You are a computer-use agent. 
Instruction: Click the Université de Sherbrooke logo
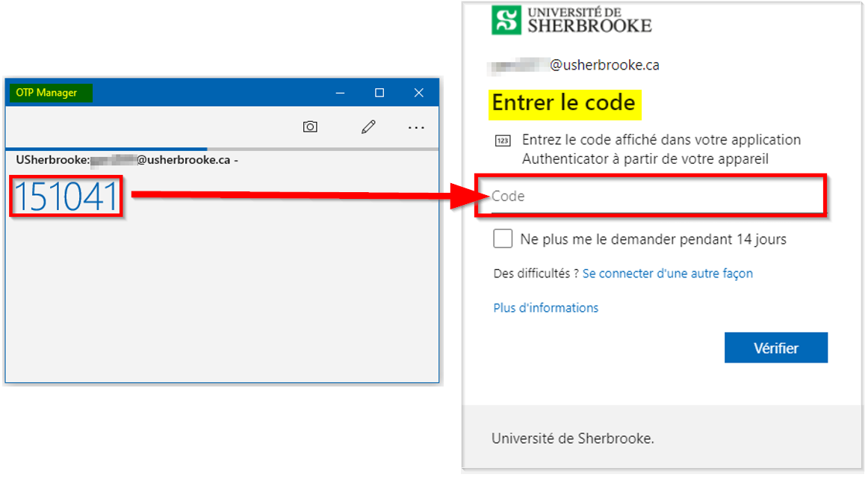(571, 20)
